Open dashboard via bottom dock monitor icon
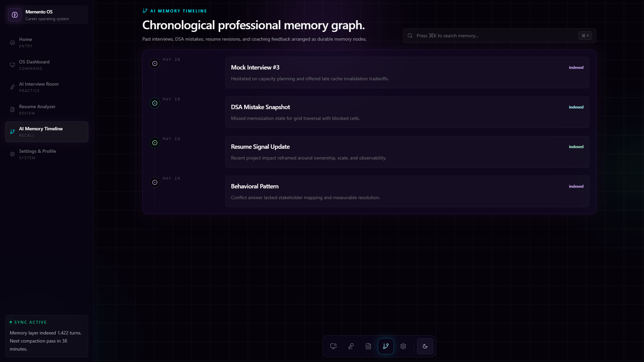 coord(333,346)
